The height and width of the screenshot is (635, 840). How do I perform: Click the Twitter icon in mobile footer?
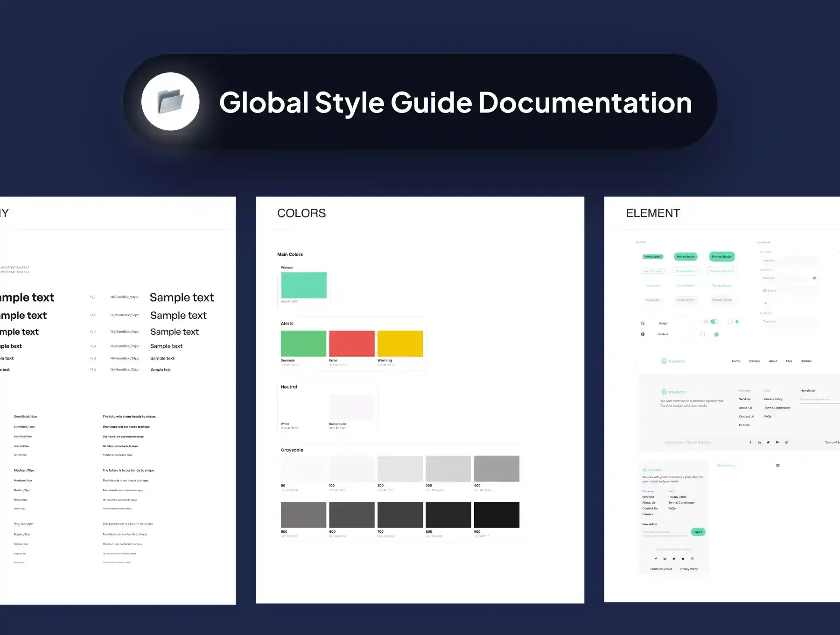[674, 559]
